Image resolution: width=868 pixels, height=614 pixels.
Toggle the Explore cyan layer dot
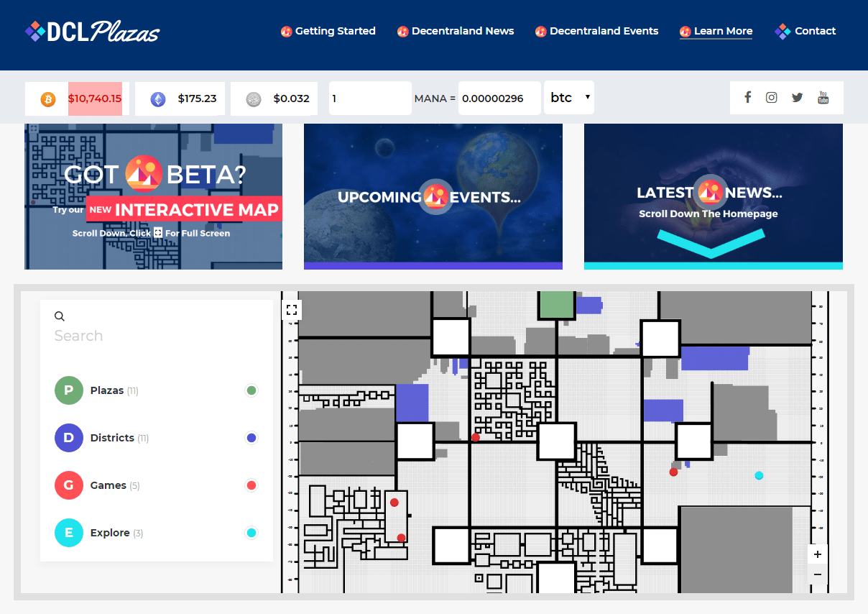tap(251, 533)
